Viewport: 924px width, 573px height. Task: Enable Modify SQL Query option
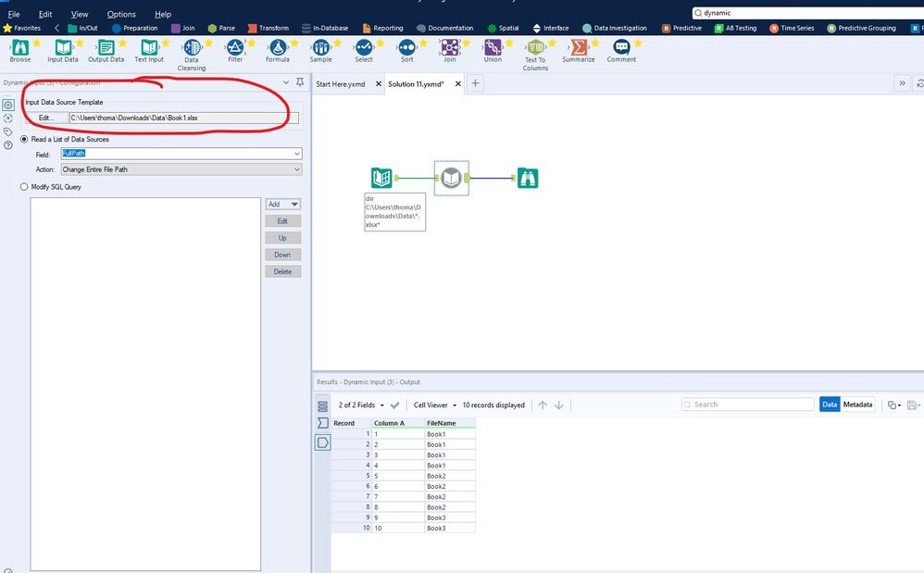click(x=24, y=187)
